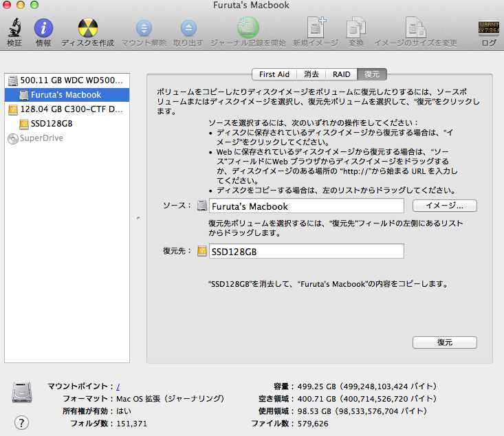Click the フォルダ数 value 151,371

coord(131,424)
